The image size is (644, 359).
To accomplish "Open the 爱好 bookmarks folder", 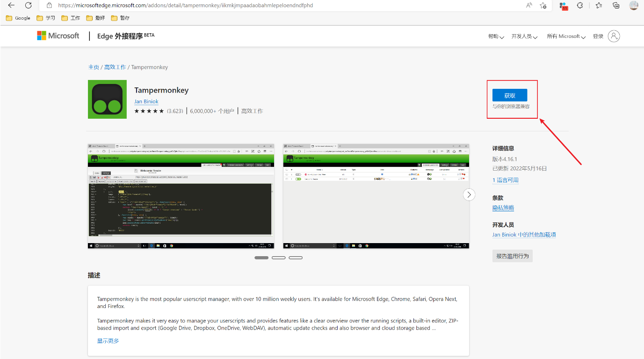I will point(95,18).
